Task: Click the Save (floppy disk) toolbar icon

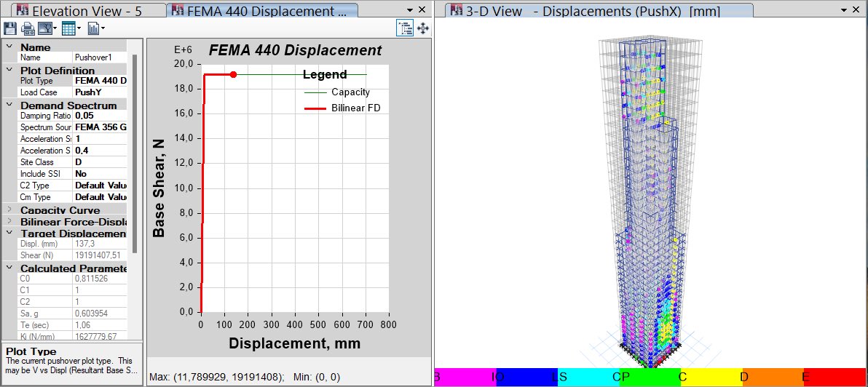Action: click(10, 28)
